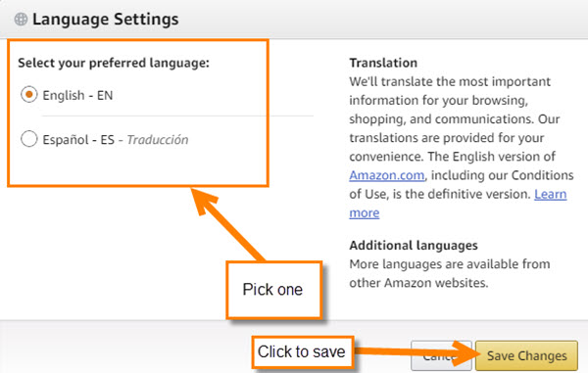
Task: Click the Español - ES label text
Action: click(78, 140)
